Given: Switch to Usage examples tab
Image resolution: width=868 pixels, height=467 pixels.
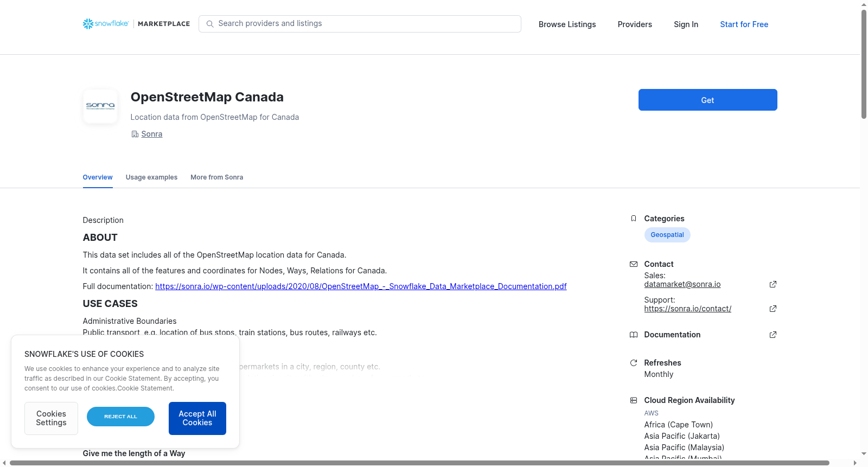Looking at the screenshot, I should point(151,177).
